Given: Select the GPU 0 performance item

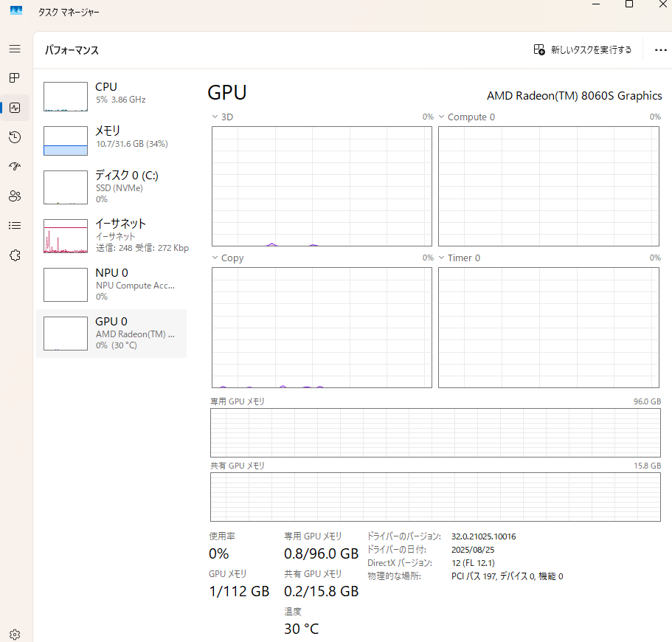Looking at the screenshot, I should 111,334.
